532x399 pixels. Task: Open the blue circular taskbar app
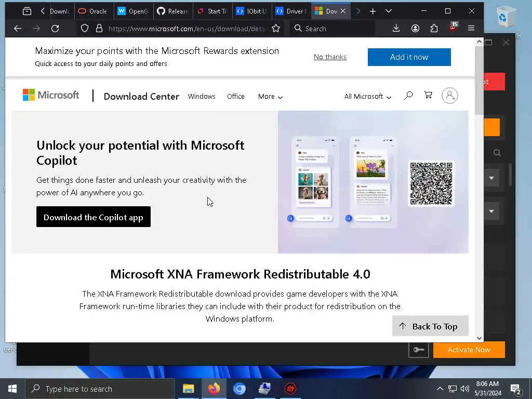click(239, 389)
